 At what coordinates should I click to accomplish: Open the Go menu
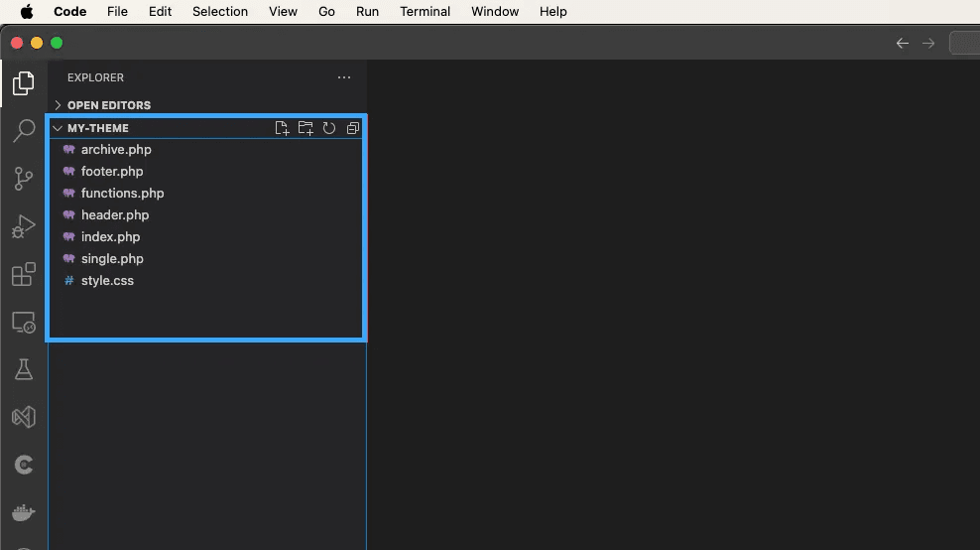327,11
